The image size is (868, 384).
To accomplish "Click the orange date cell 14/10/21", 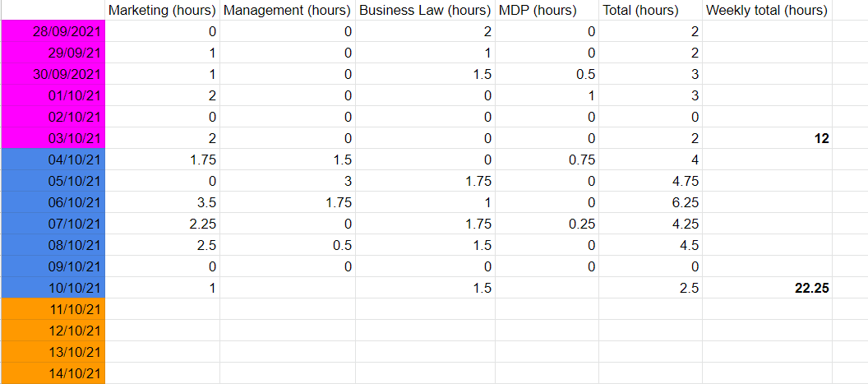I will (x=53, y=373).
